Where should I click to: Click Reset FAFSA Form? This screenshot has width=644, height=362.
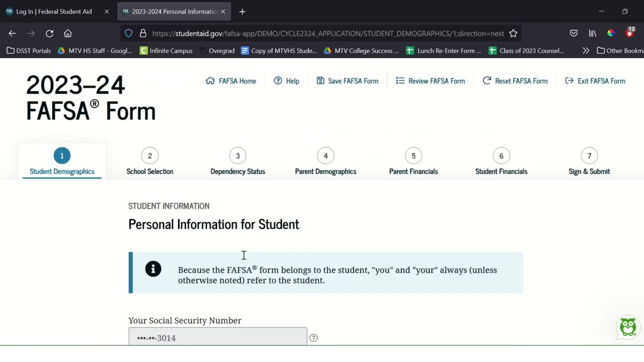[515, 81]
